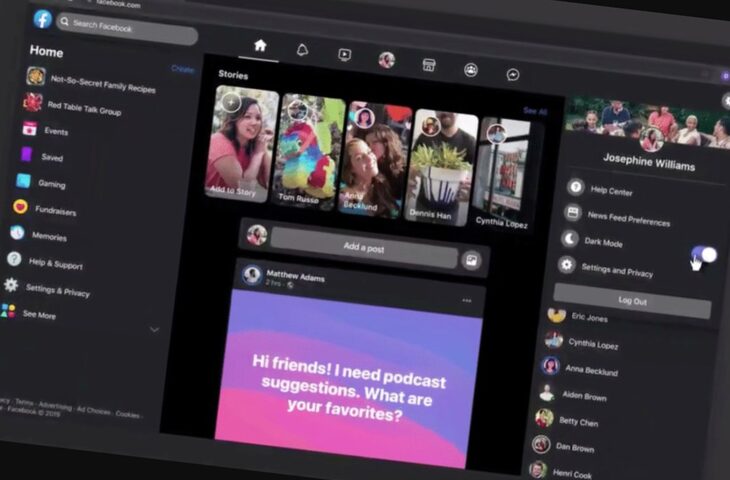
Task: Open chat with Eric Jones
Action: tap(577, 316)
